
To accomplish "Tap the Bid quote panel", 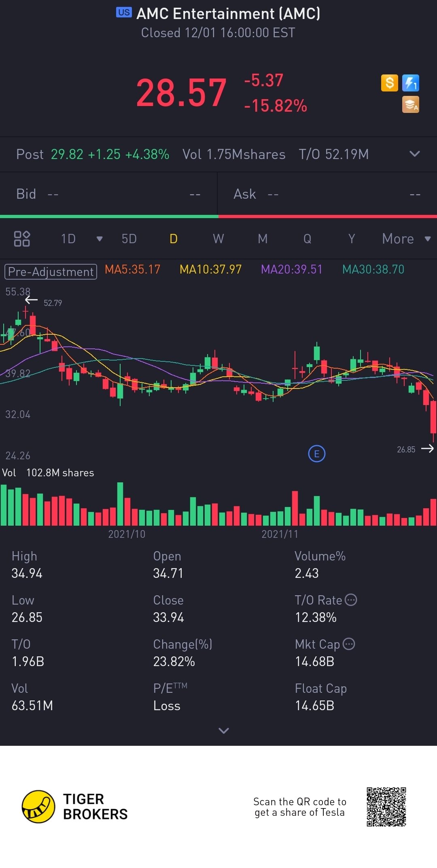I will click(x=108, y=194).
